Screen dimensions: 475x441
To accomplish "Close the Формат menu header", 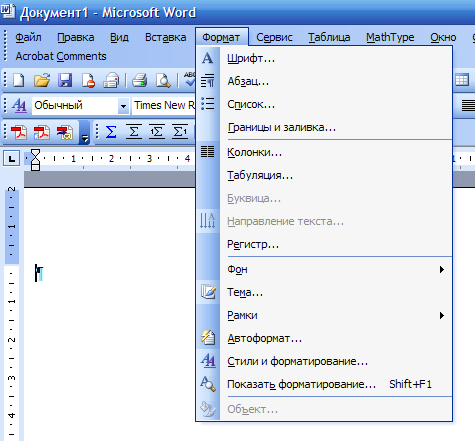I will point(221,37).
